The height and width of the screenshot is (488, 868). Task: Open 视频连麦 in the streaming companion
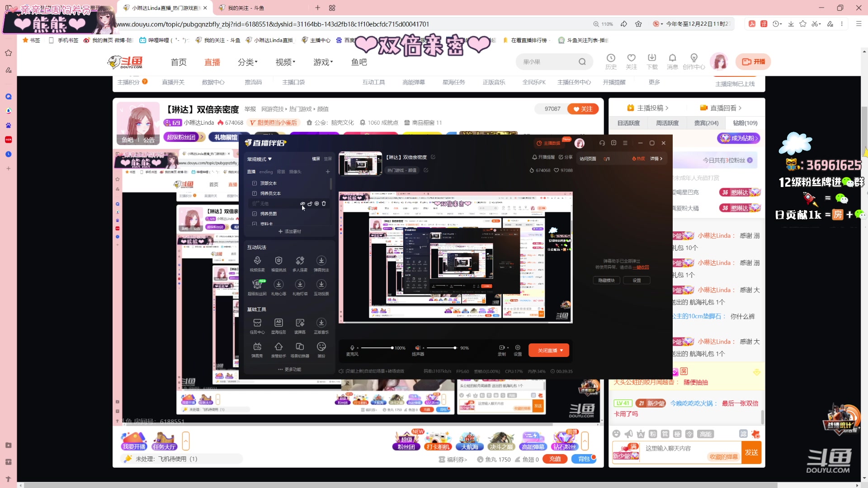click(x=257, y=263)
